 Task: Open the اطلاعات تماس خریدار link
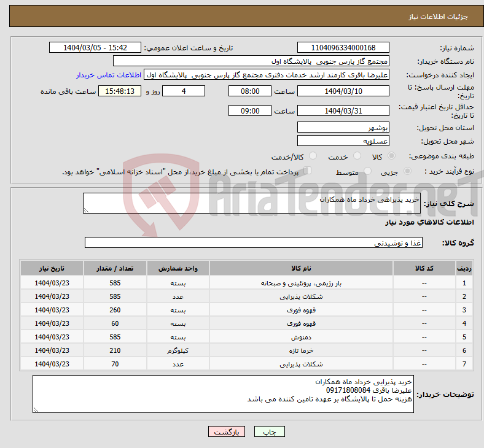pos(109,75)
